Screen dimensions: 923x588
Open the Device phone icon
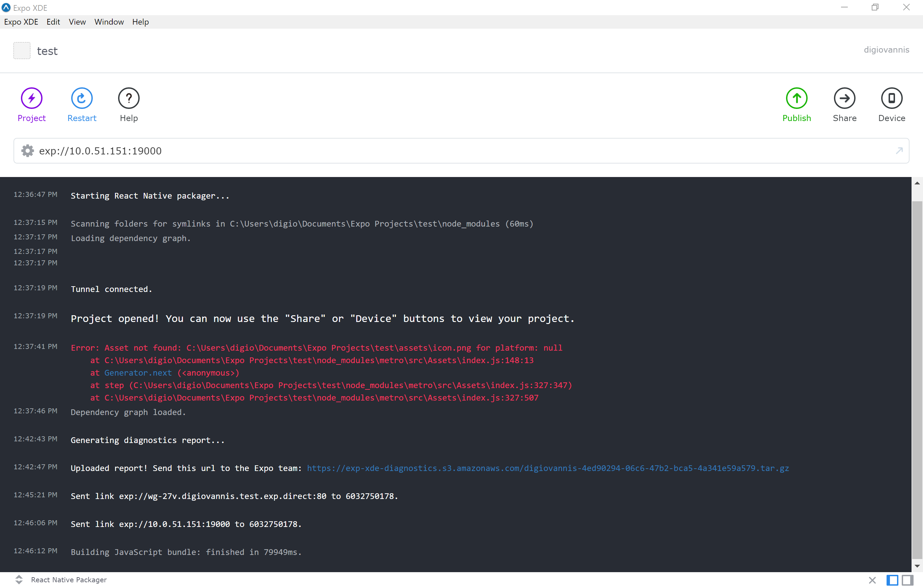[892, 98]
